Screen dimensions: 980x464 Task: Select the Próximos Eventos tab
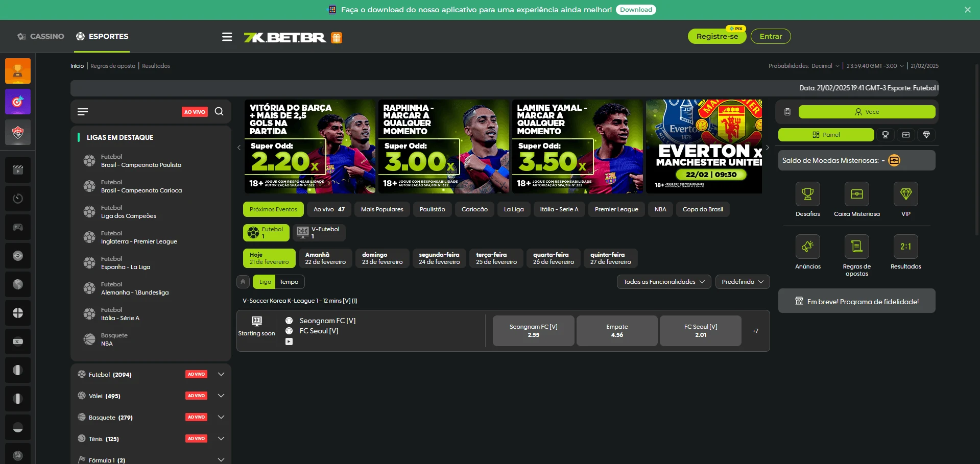[273, 209]
